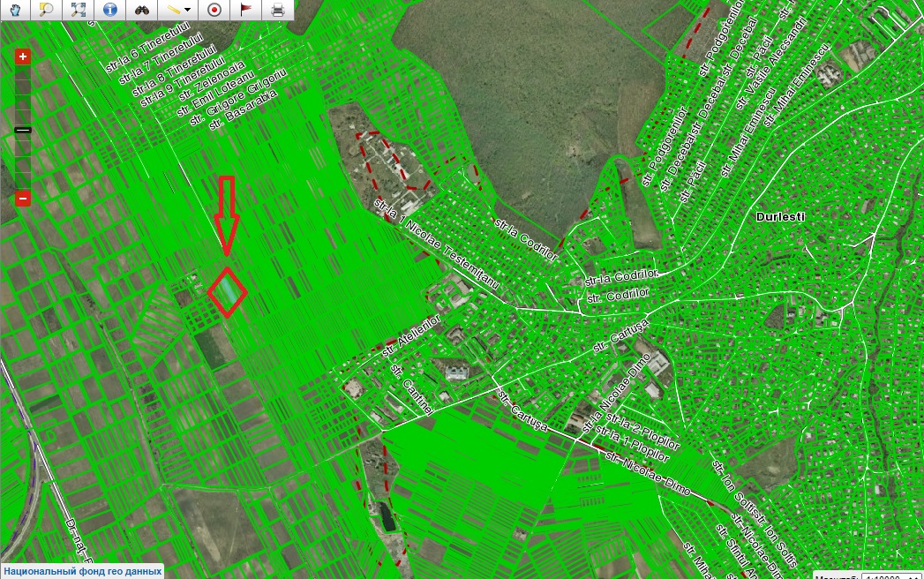The width and height of the screenshot is (924, 579).
Task: Zoom out with the red minus button
Action: tap(23, 198)
